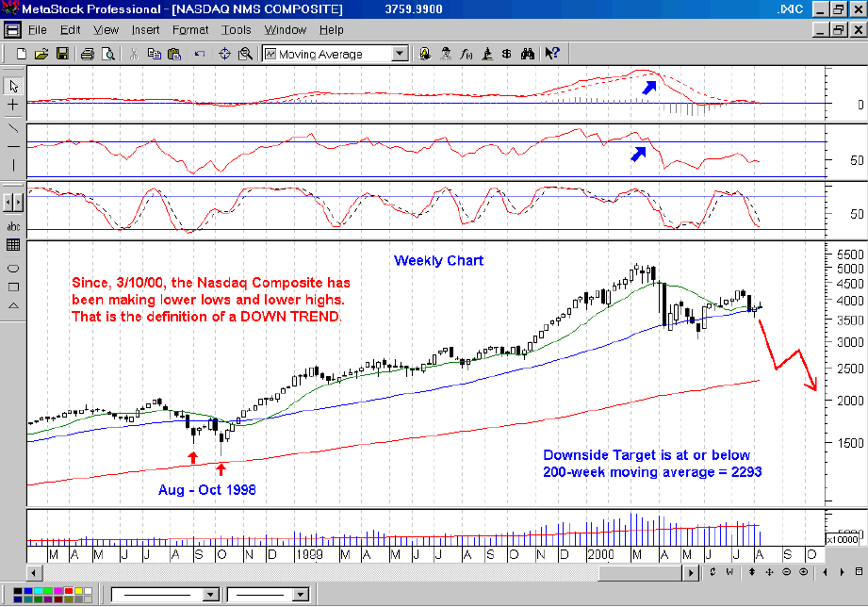This screenshot has height=607, width=868.
Task: Select the horizontal line drawing tool
Action: coord(13,147)
